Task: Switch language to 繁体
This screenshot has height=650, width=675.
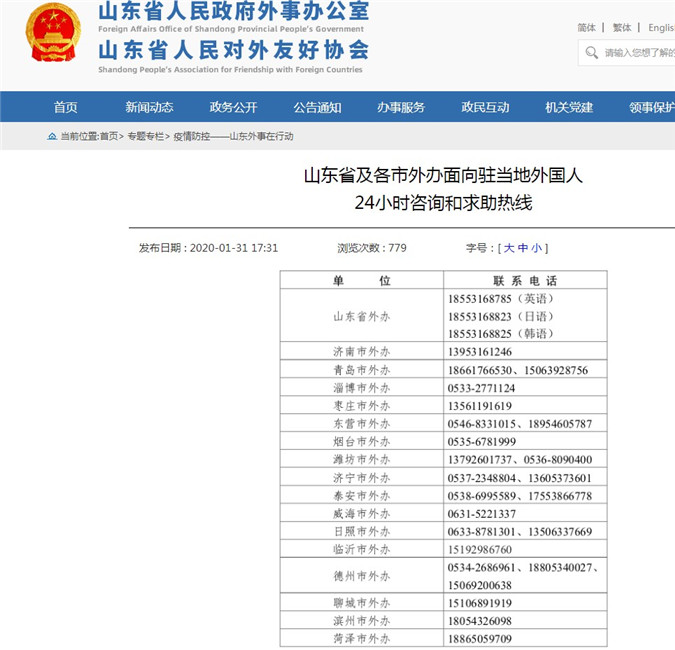Action: (x=622, y=28)
